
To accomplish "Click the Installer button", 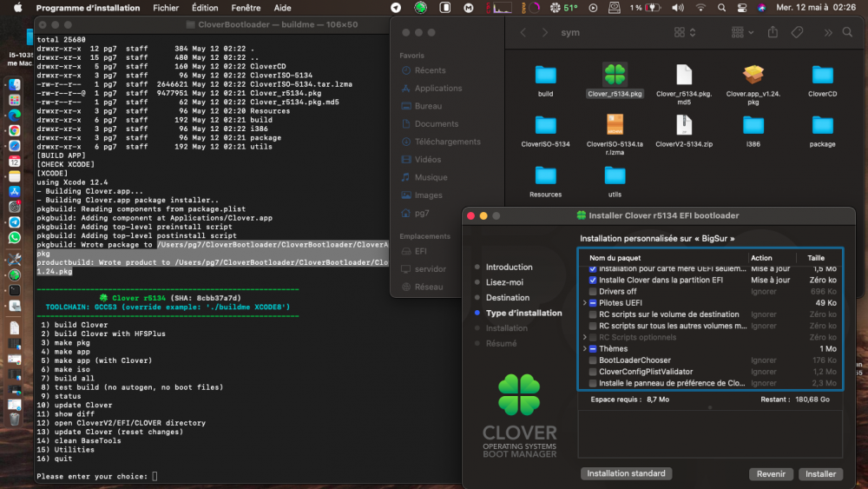I will [x=820, y=474].
